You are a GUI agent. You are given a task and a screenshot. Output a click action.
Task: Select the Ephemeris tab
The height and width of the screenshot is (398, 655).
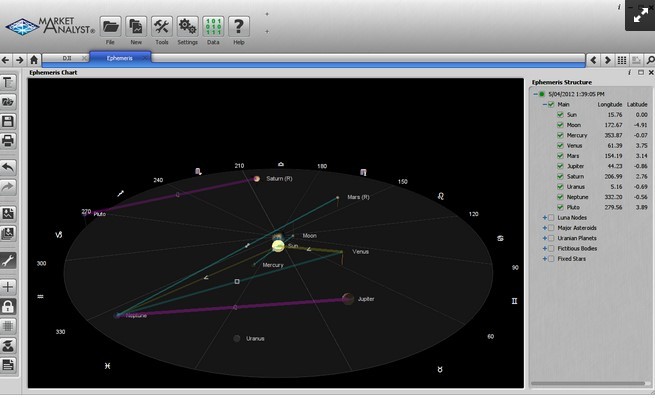point(120,58)
